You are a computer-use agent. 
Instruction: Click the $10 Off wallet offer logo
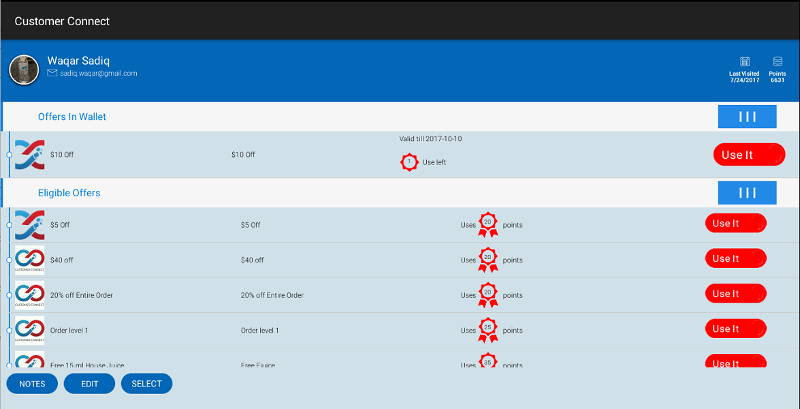coord(30,155)
